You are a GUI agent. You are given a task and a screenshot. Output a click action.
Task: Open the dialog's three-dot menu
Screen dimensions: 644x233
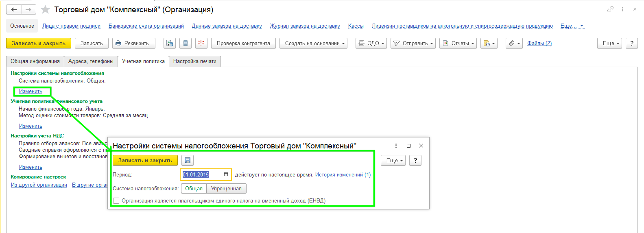(x=396, y=146)
